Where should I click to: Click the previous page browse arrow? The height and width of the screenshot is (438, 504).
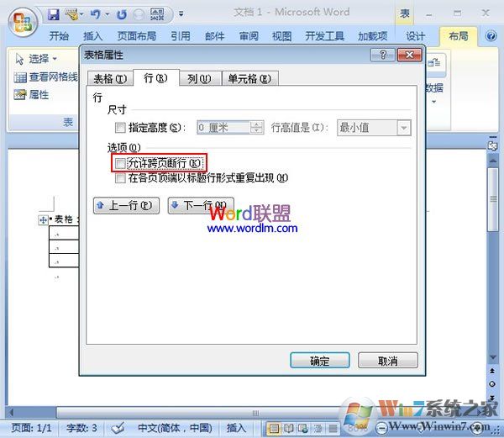coord(492,371)
